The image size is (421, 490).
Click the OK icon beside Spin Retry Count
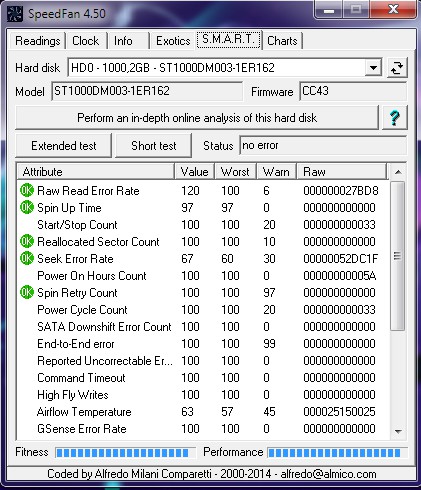pos(27,292)
